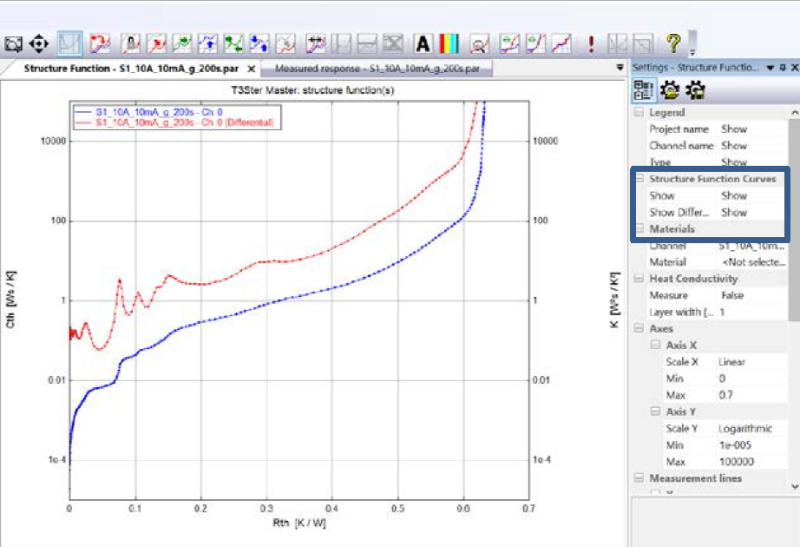
Task: Click the horizontal double-arrow measurement curve icon
Action: 316,44
